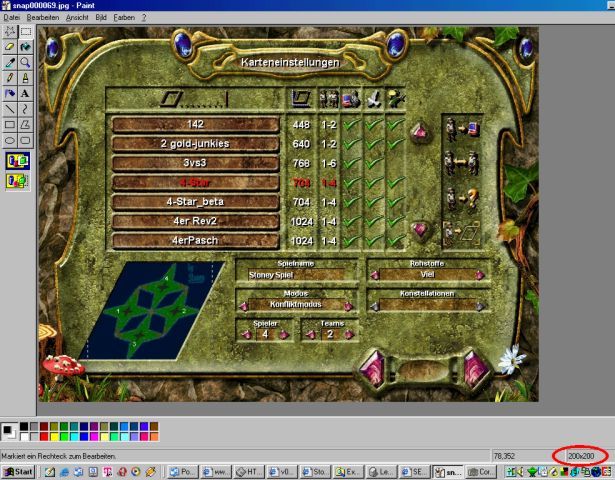This screenshot has height=480, width=615.
Task: Enable transparent selection drawing option
Action: (18, 181)
